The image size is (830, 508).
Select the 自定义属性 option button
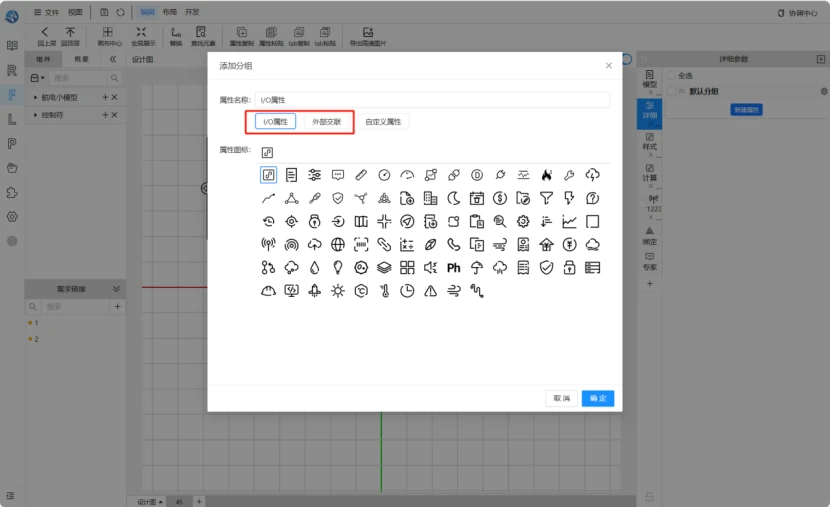click(x=383, y=122)
